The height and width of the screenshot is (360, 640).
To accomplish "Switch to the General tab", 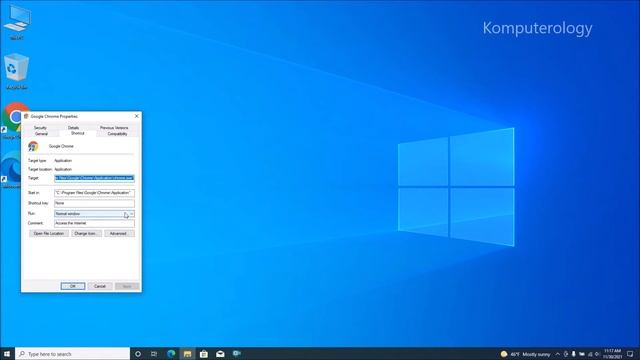I will pos(41,134).
